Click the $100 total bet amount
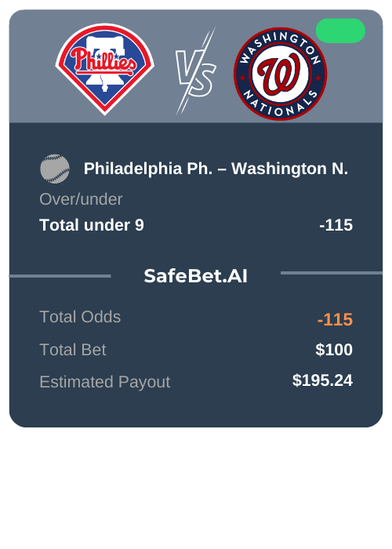This screenshot has height=549, width=392. [x=334, y=350]
